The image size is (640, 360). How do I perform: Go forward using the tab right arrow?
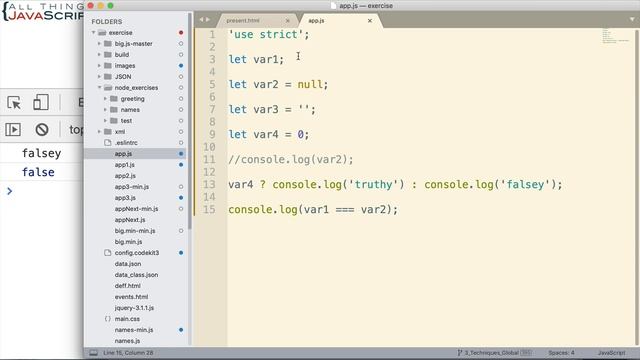point(208,20)
